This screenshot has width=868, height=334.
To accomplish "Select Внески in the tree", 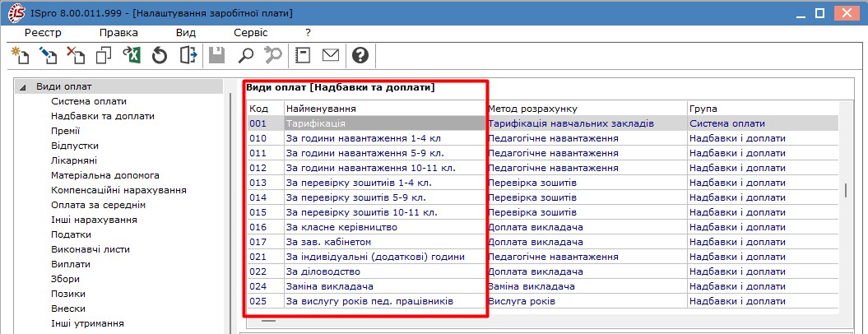I will (x=68, y=308).
